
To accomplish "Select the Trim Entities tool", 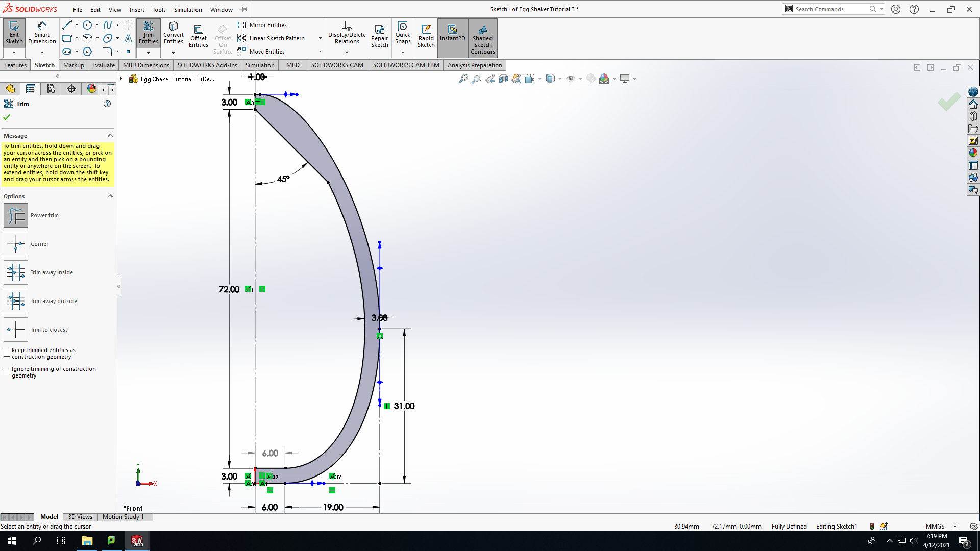I will pos(148,33).
